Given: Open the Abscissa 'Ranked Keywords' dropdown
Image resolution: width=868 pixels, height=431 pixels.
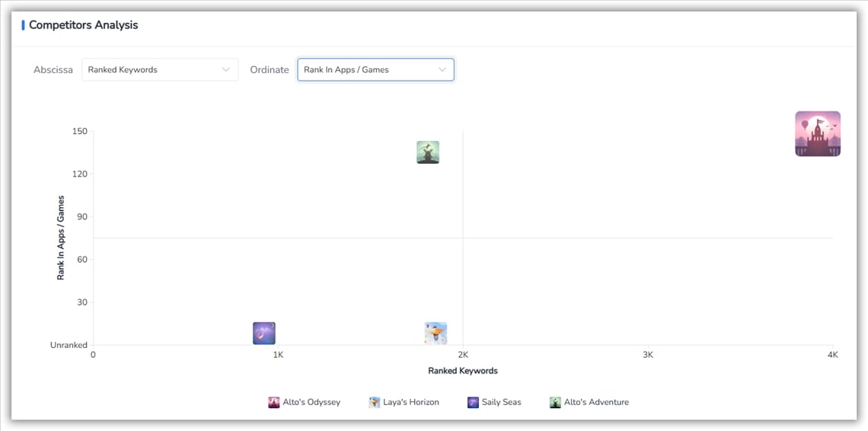Looking at the screenshot, I should pos(159,70).
